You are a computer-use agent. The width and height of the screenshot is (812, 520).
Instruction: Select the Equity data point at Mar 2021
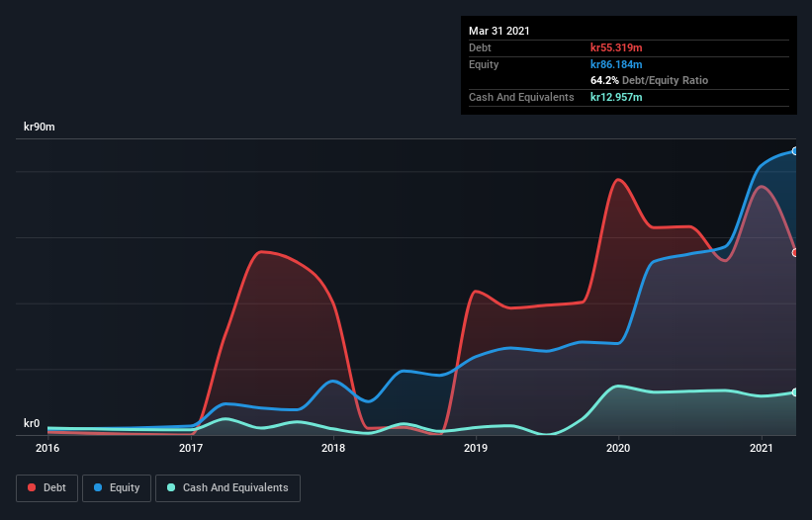coord(795,151)
